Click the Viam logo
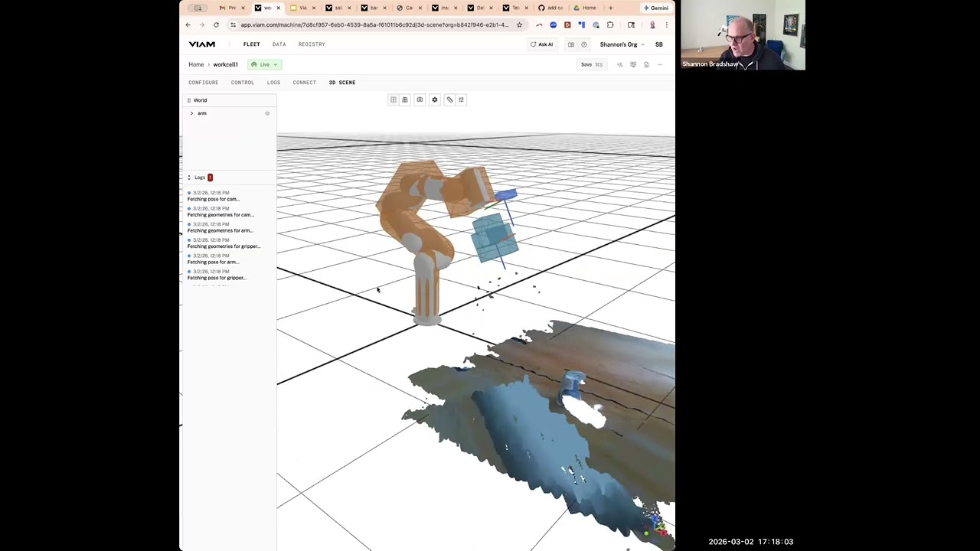The height and width of the screenshot is (551, 980). pos(202,44)
